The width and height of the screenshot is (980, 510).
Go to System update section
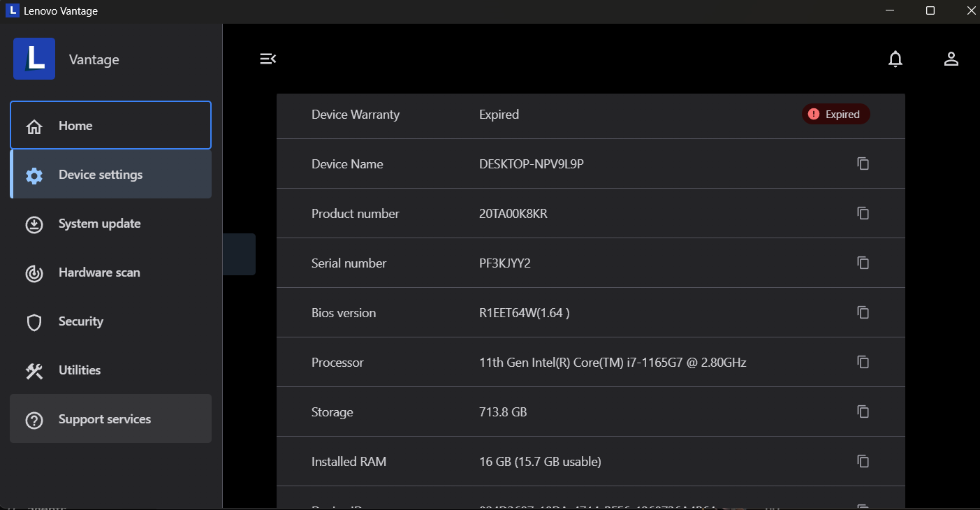coord(110,224)
